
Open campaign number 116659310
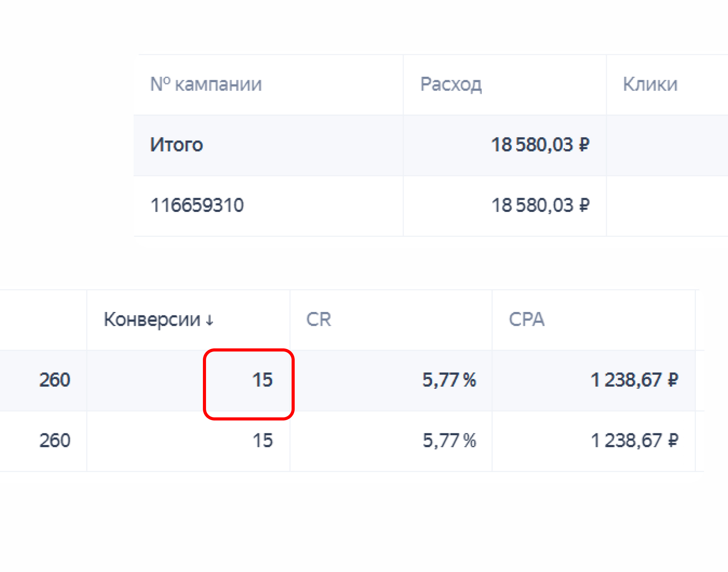coord(197,205)
